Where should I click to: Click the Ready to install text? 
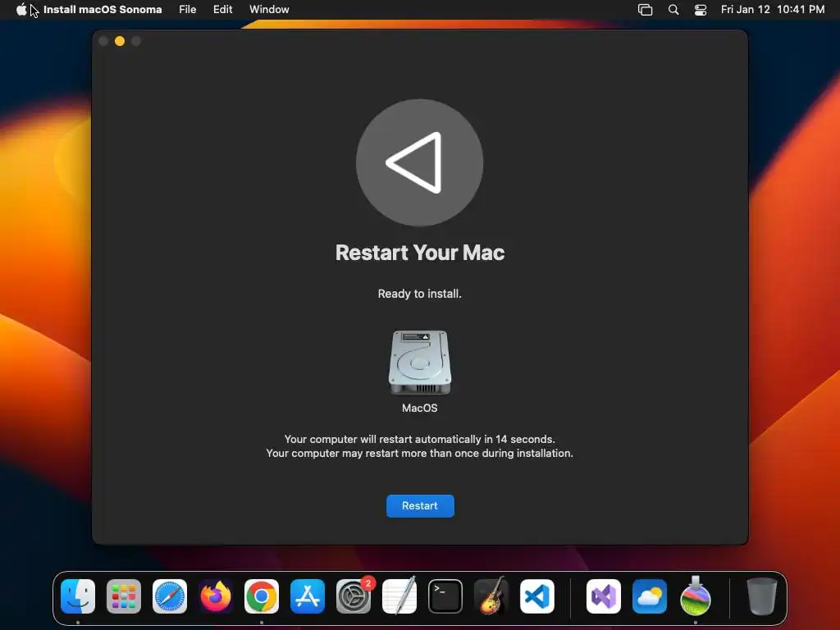(419, 294)
